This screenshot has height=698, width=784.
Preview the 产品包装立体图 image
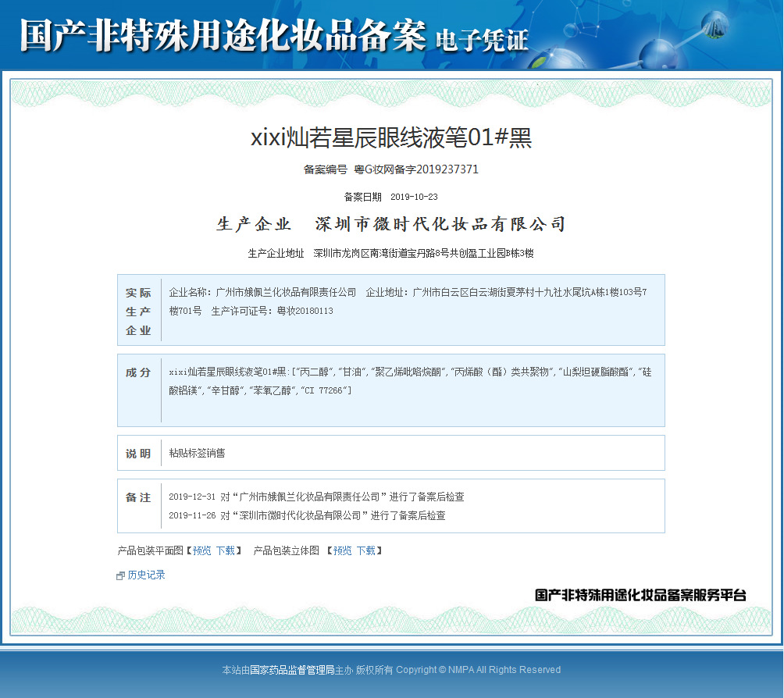[x=343, y=550]
